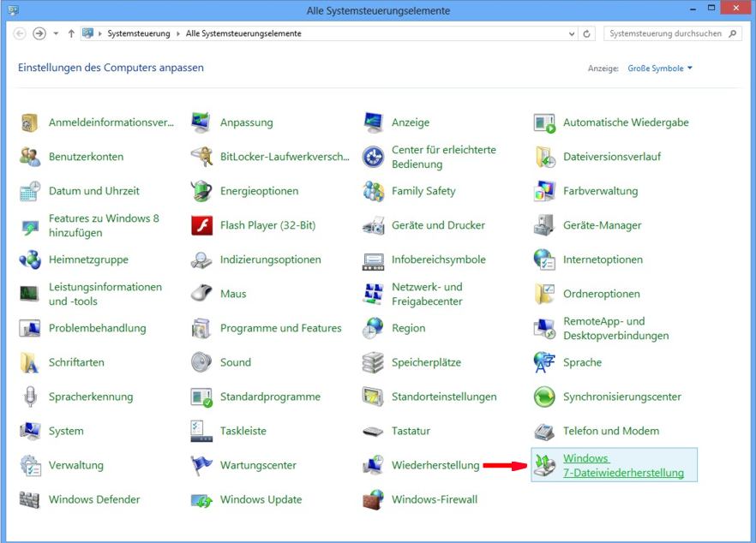Open the Datum und Uhrzeit calendar icon
Screen dimensions: 756x543
pyautogui.click(x=29, y=191)
